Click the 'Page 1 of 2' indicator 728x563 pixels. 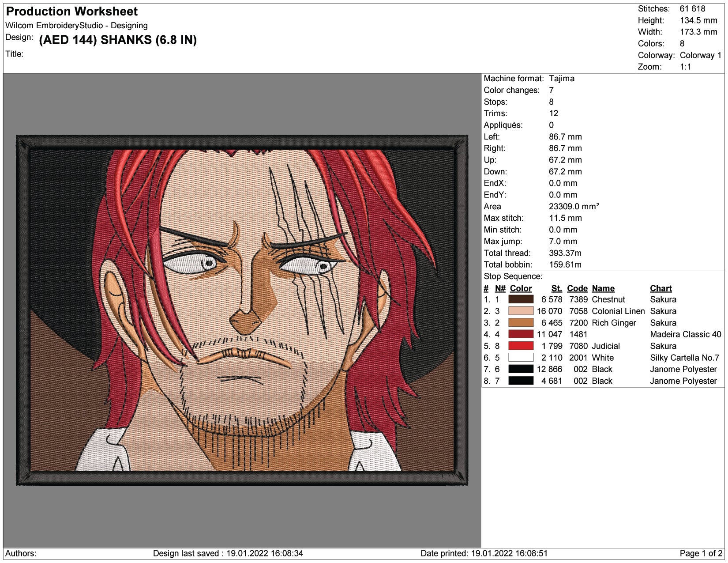click(x=701, y=553)
